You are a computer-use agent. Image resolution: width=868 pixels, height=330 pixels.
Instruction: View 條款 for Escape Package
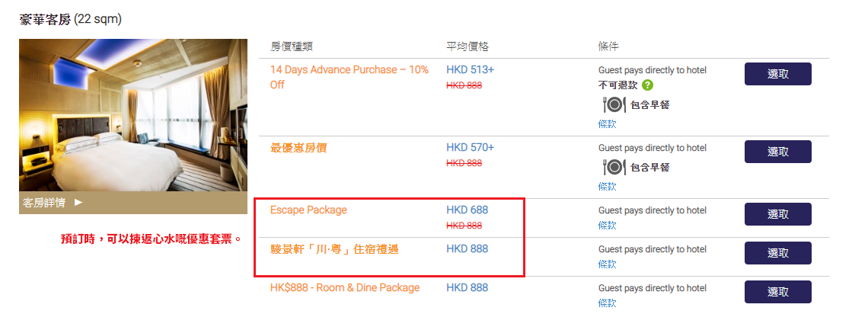[x=607, y=226]
